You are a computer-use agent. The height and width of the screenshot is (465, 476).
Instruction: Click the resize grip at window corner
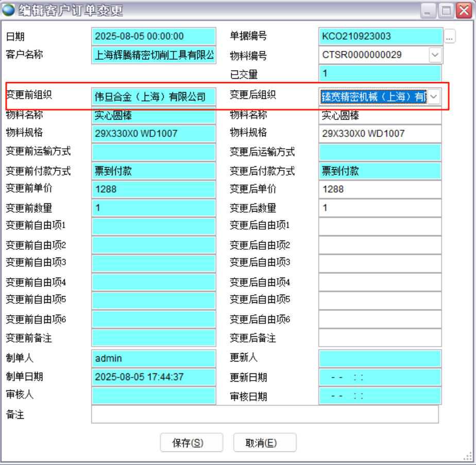tap(468, 457)
